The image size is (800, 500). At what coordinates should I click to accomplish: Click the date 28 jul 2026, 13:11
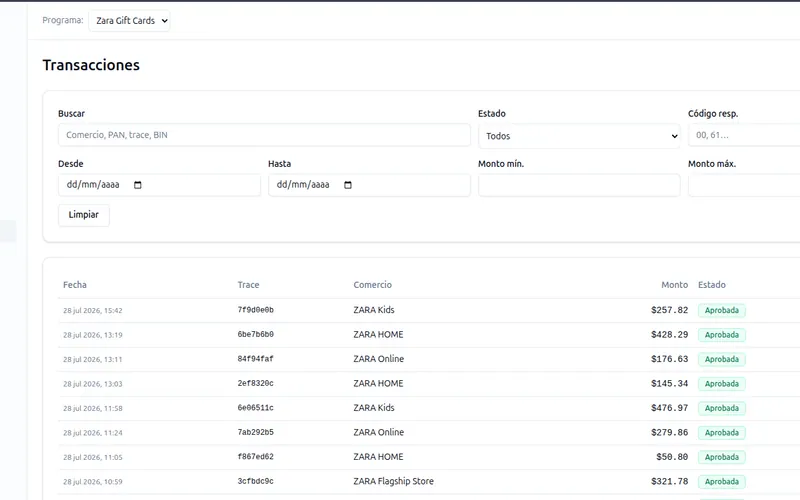tap(93, 359)
